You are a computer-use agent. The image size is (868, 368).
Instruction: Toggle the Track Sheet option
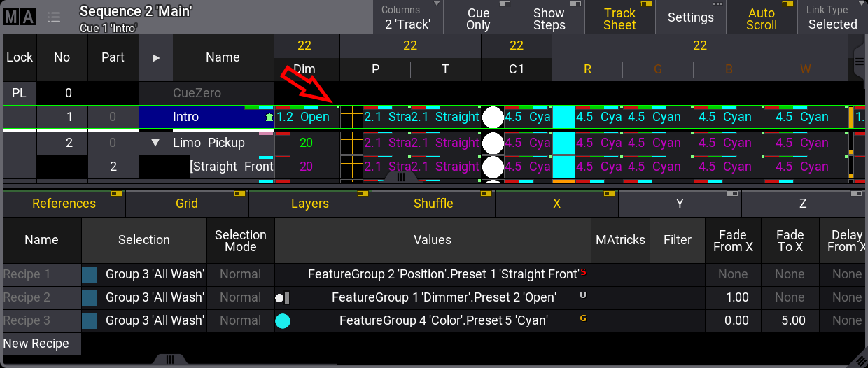coord(619,18)
